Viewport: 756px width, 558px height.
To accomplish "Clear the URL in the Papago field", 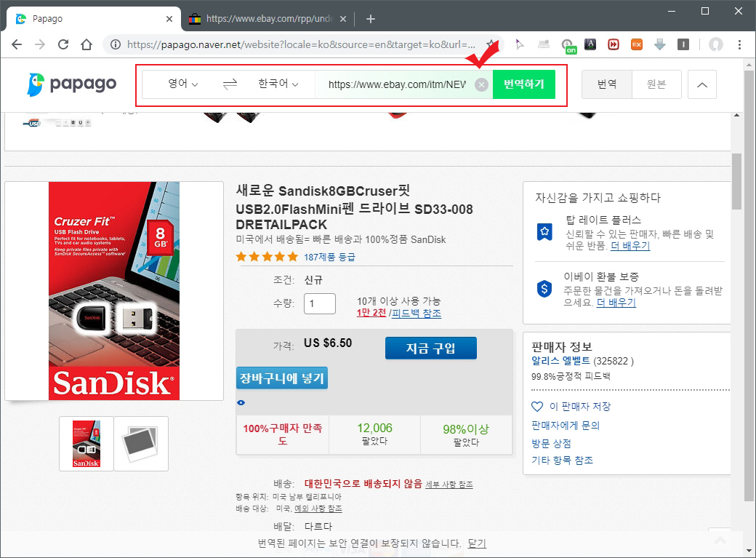I will coord(480,84).
